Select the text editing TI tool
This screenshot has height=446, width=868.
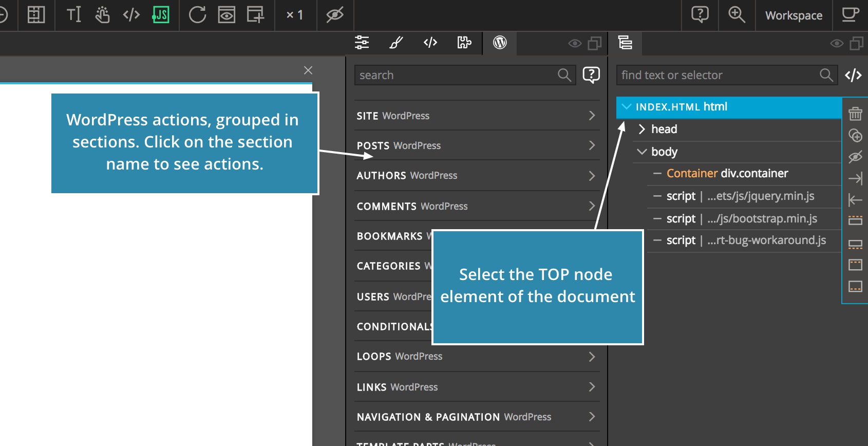[x=73, y=14]
